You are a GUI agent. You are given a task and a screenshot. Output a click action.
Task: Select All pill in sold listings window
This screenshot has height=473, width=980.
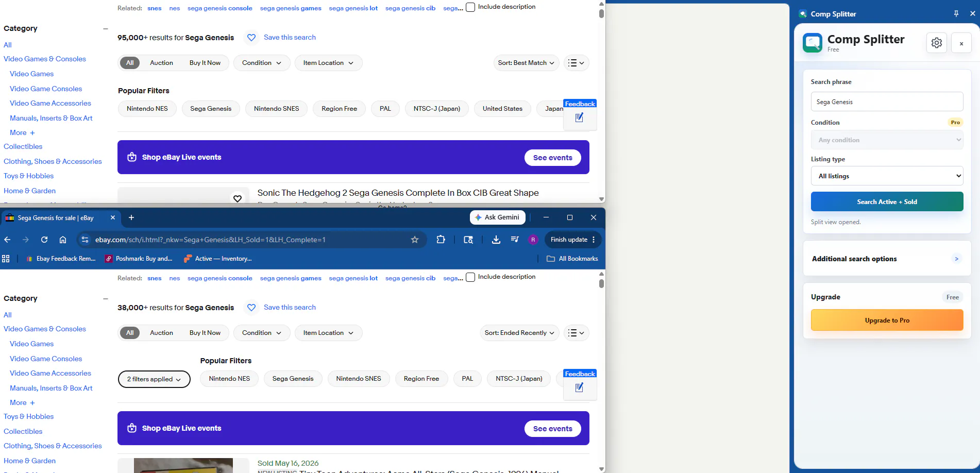[130, 333]
